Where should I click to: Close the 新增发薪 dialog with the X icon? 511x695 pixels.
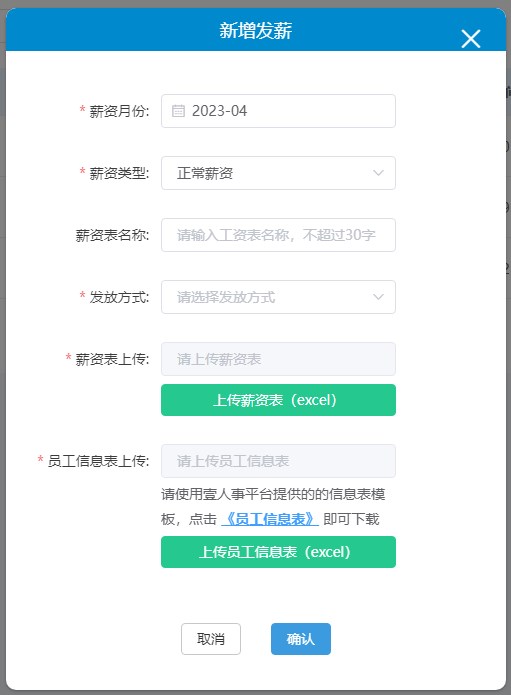point(471,39)
